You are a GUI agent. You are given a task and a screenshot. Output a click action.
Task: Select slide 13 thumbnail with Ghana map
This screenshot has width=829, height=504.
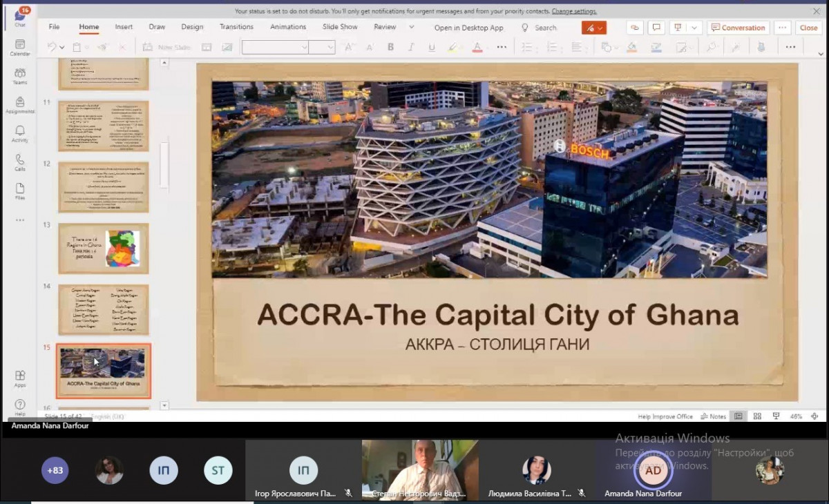click(x=103, y=249)
